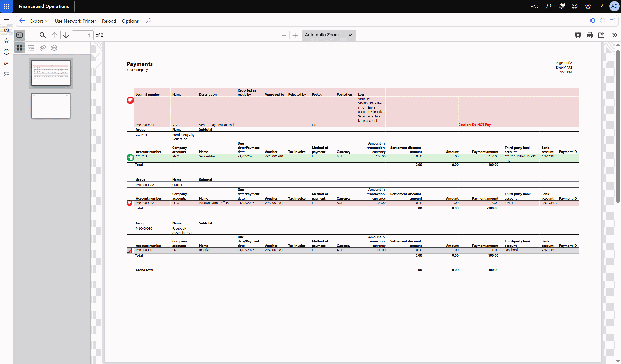Download the PDF document
Screen dimensions: 621x364
(x=601, y=35)
